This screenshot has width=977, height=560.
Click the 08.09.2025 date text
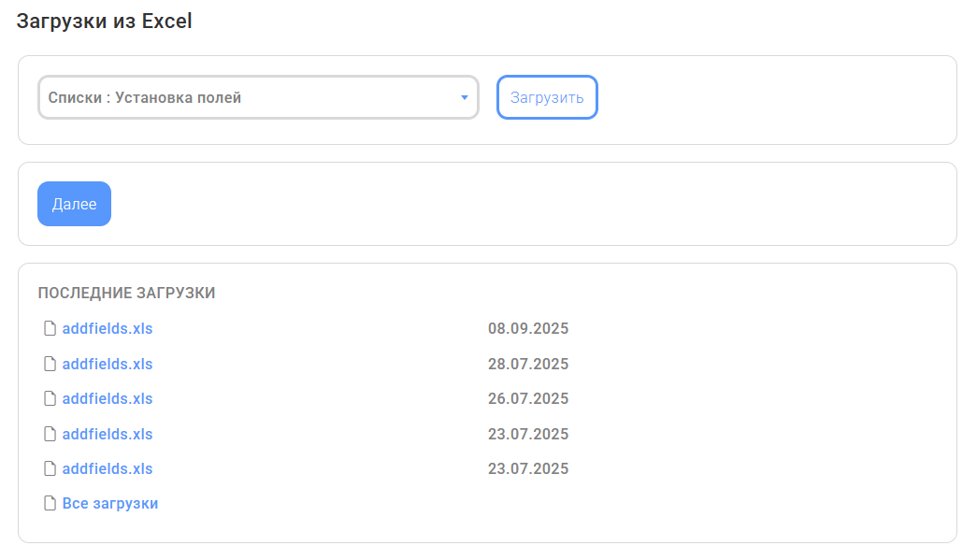(528, 328)
